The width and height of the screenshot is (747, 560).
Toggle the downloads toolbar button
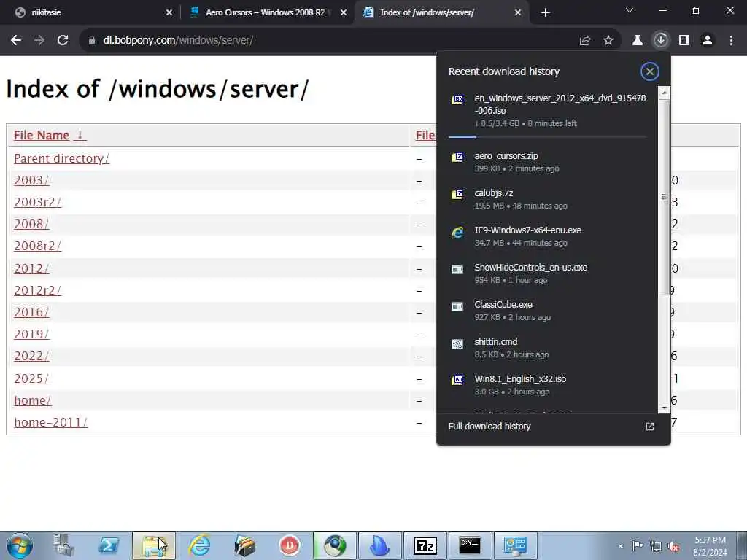[661, 41]
